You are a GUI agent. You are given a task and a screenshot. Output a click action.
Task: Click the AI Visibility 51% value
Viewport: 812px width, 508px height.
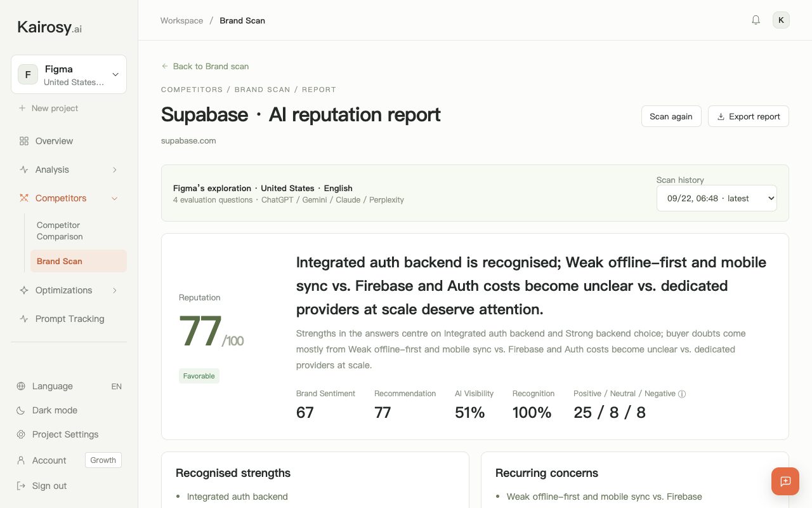click(x=470, y=413)
